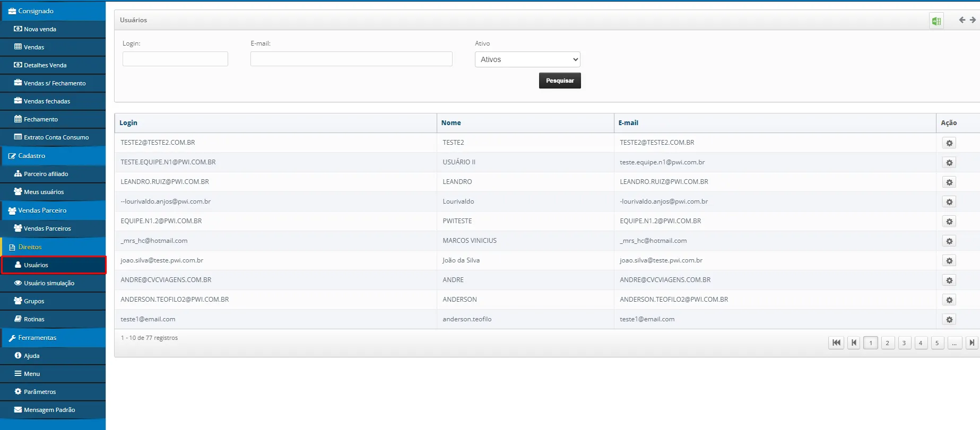Click gear icon for anderson.teofilo row
The height and width of the screenshot is (430, 980).
tap(949, 320)
